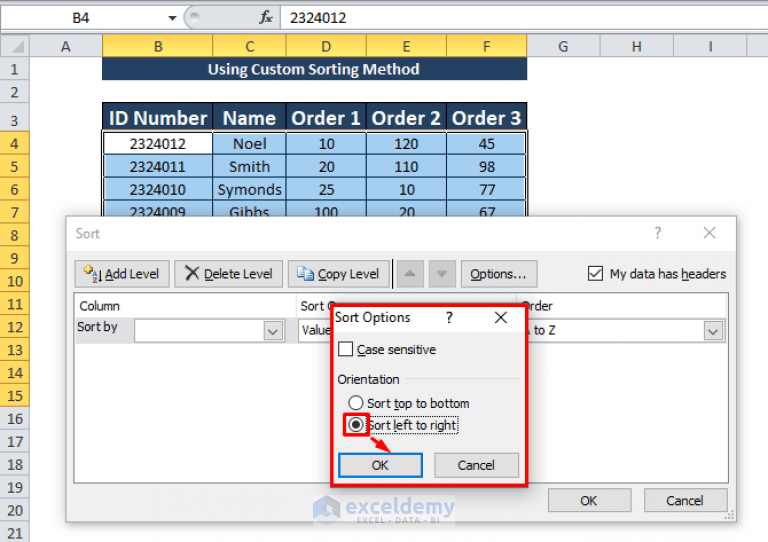The height and width of the screenshot is (542, 768).
Task: Click the Symonds name cell
Action: pos(249,189)
